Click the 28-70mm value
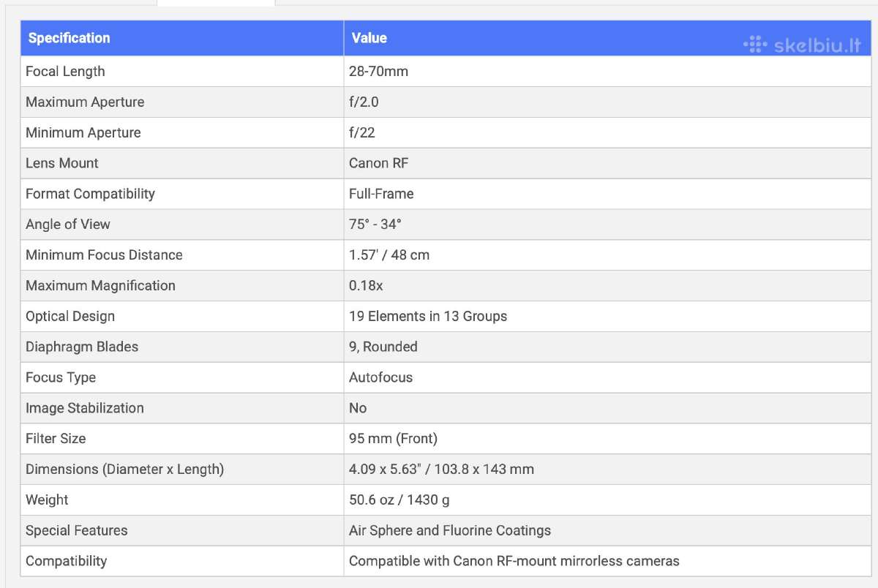878x588 pixels. coord(378,72)
